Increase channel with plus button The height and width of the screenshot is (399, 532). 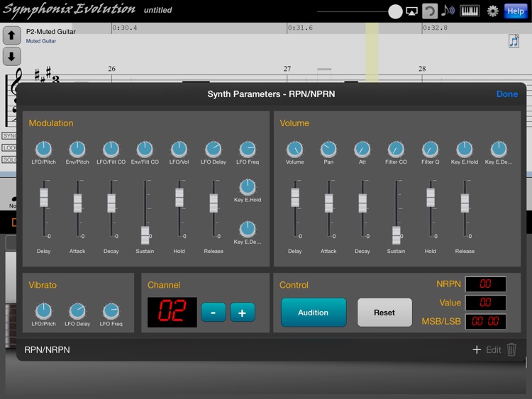(243, 313)
